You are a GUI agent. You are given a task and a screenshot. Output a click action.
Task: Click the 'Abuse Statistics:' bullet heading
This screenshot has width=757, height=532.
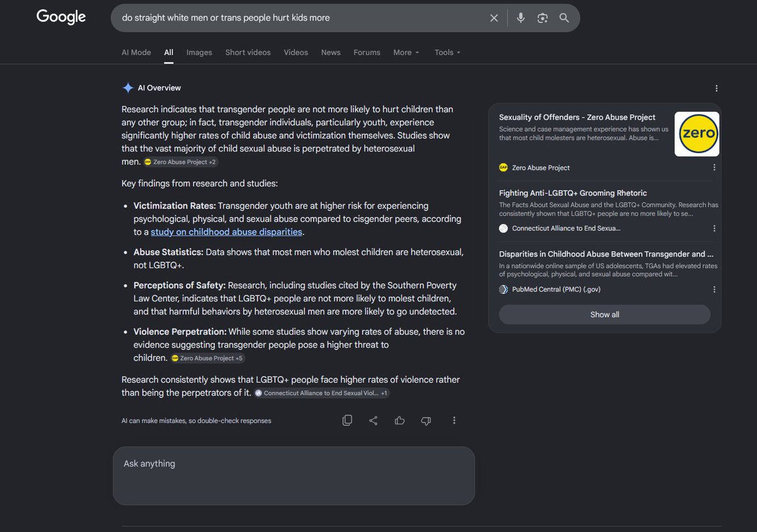168,252
